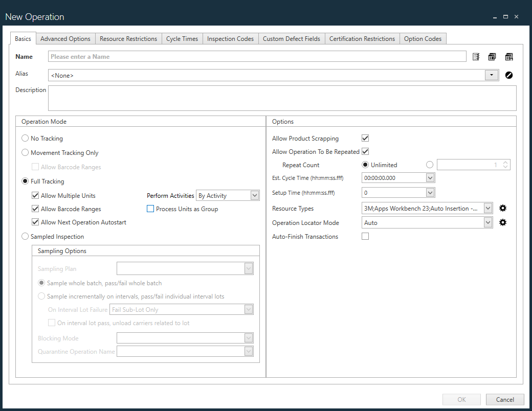Minimize the New Operation window
The image size is (532, 411).
495,17
